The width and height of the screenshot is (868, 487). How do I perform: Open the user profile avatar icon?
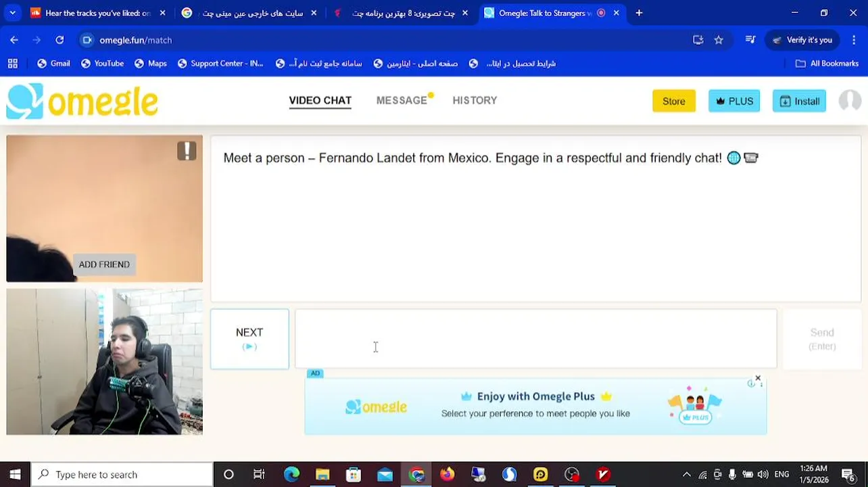(x=850, y=101)
